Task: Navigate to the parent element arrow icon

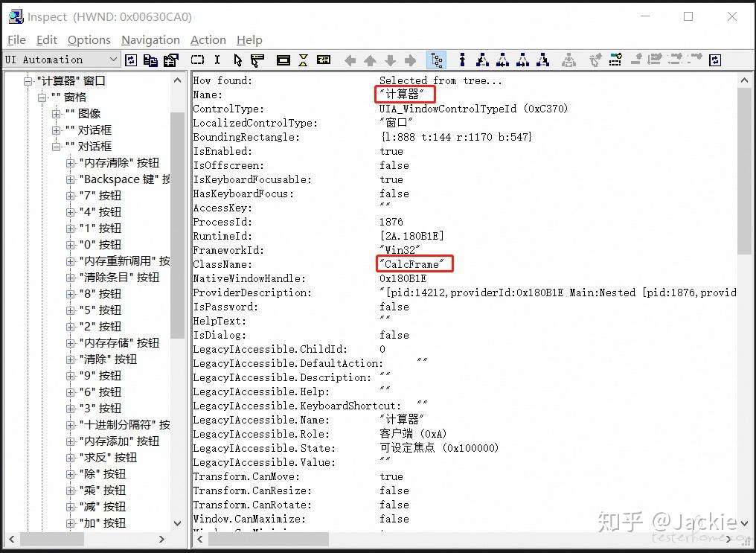Action: point(370,60)
